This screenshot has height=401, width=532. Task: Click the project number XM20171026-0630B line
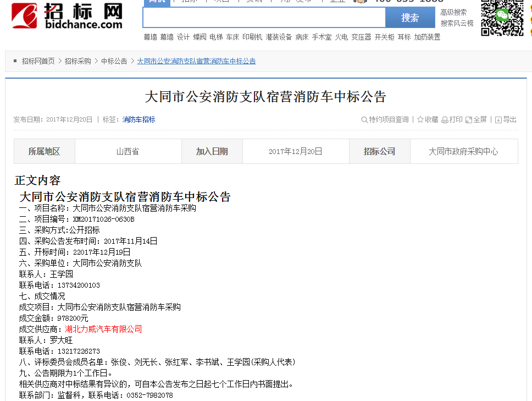77,219
